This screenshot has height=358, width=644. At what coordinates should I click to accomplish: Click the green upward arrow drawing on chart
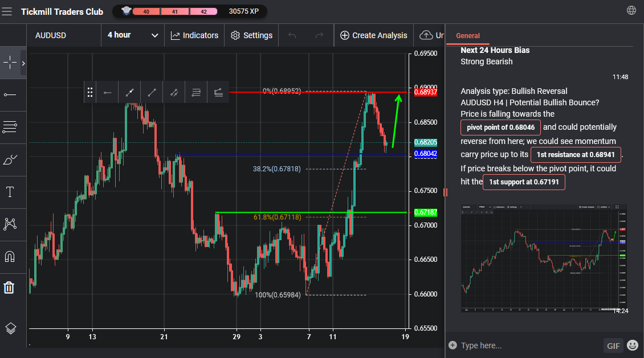tap(396, 121)
